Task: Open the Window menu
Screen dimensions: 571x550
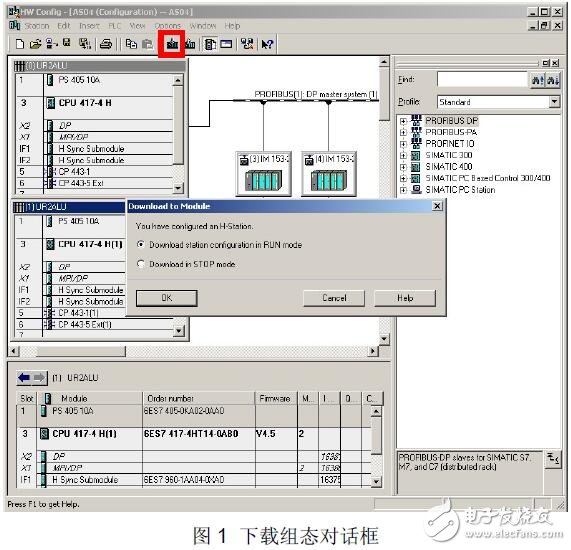Action: [202, 26]
